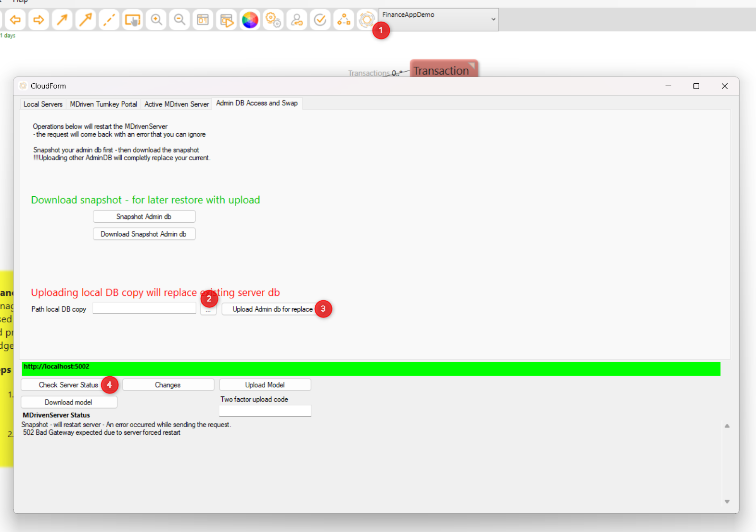Viewport: 756px width, 532px height.
Task: Click the double gears settings icon
Action: pos(273,20)
